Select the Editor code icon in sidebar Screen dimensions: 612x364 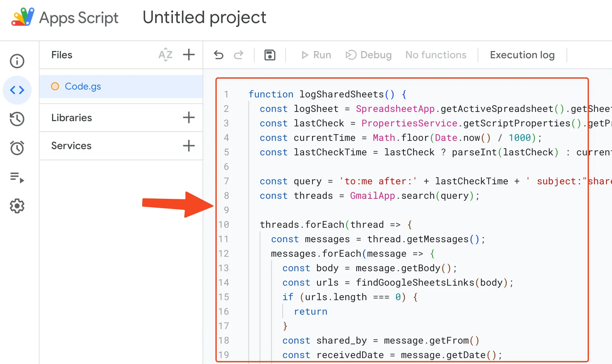17,90
